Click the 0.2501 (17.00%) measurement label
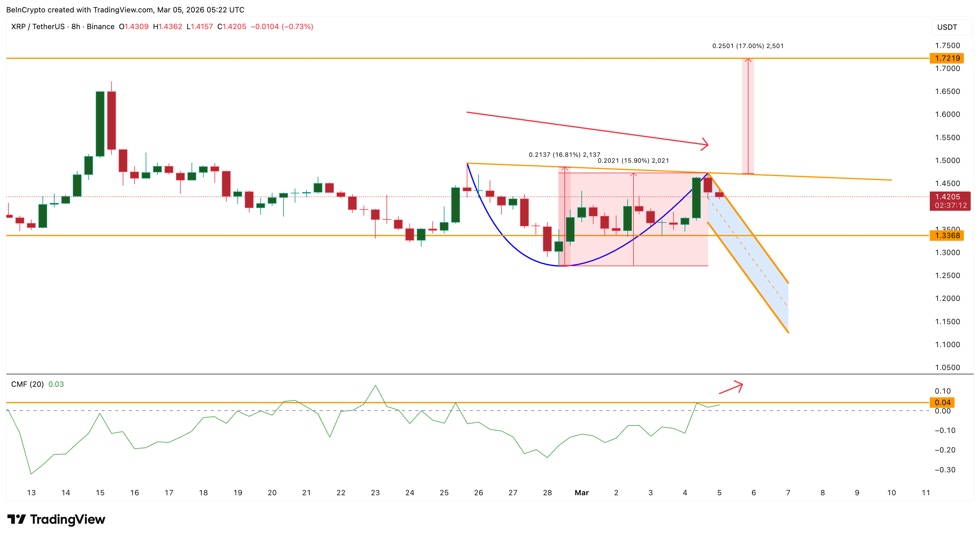The height and width of the screenshot is (538, 980). coord(748,46)
